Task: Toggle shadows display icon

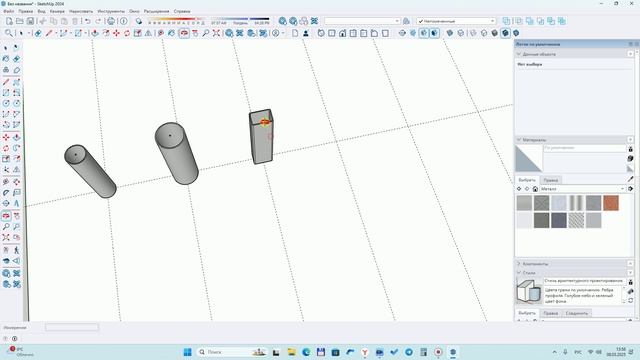Action: click(139, 21)
